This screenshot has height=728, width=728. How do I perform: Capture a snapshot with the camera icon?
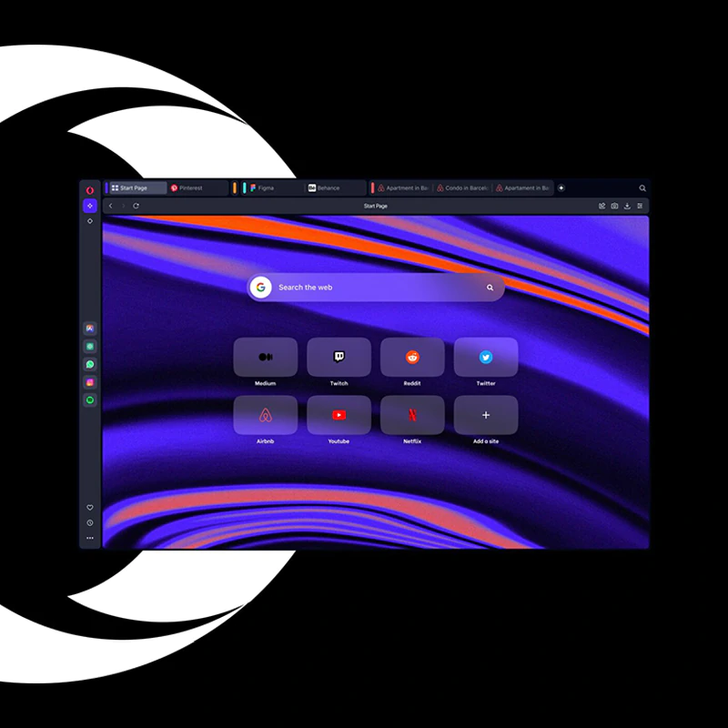click(615, 206)
